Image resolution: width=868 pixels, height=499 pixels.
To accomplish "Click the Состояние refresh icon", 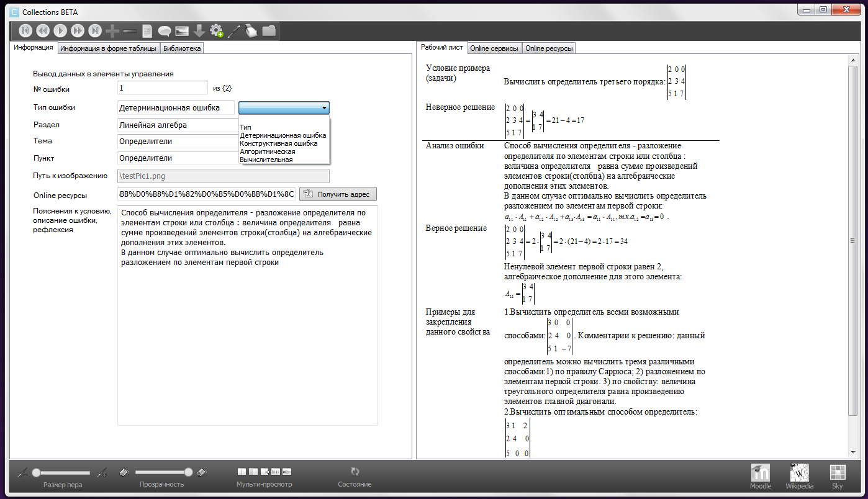I will pyautogui.click(x=355, y=472).
